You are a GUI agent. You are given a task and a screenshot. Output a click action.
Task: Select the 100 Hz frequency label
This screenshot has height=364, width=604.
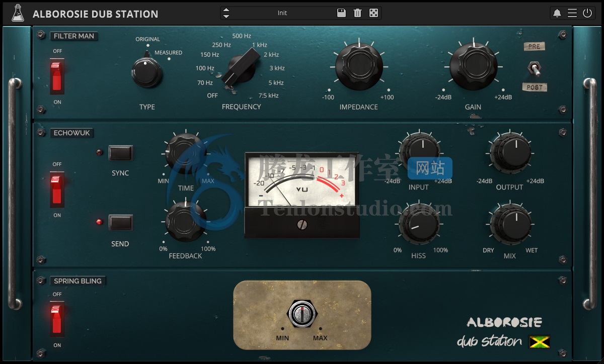coord(205,68)
